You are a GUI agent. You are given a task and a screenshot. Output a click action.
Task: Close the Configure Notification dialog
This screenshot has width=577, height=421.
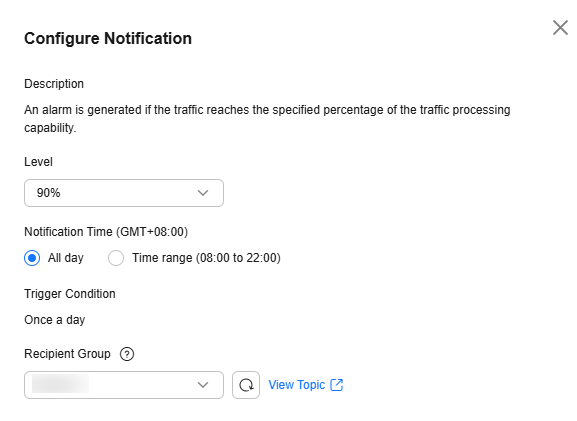click(560, 28)
